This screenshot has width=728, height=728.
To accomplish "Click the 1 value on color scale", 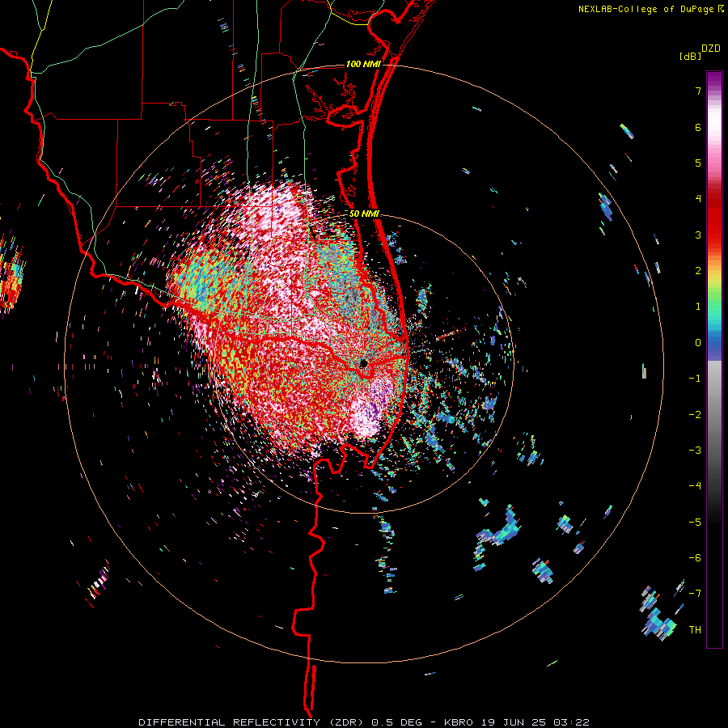I will (698, 307).
